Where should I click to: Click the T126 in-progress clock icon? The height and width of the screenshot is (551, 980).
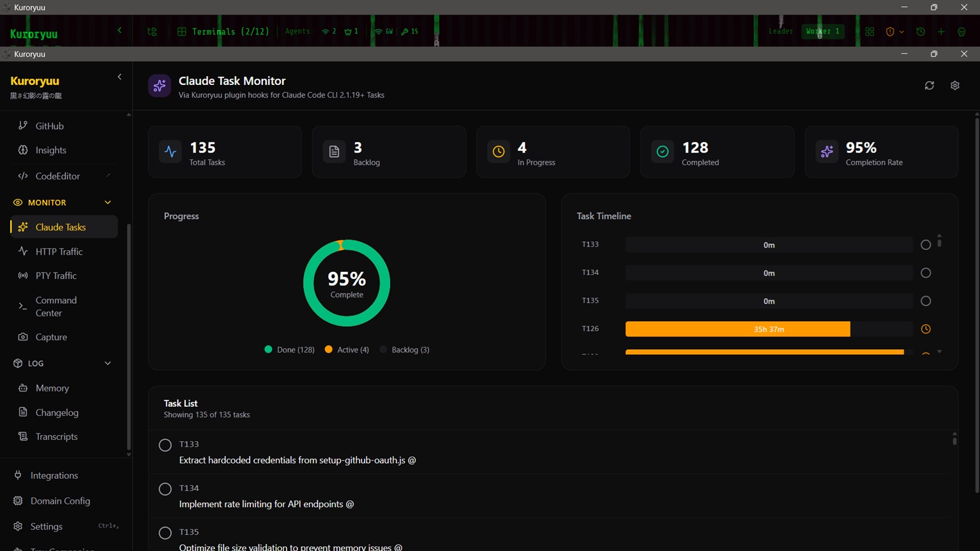925,329
